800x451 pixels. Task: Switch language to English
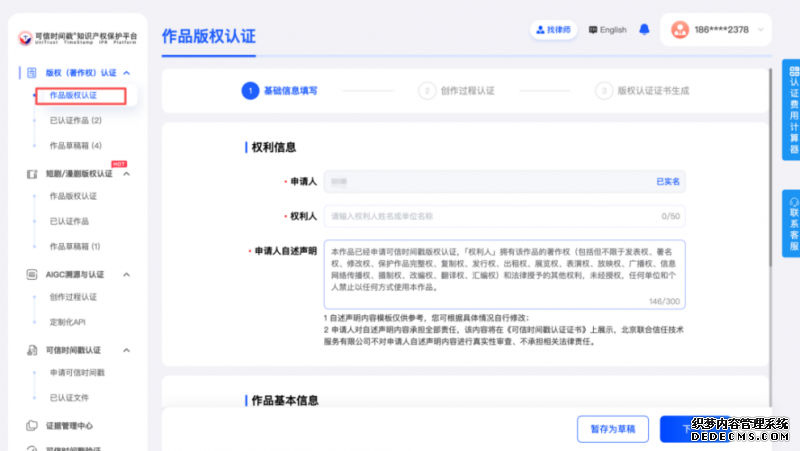click(607, 30)
